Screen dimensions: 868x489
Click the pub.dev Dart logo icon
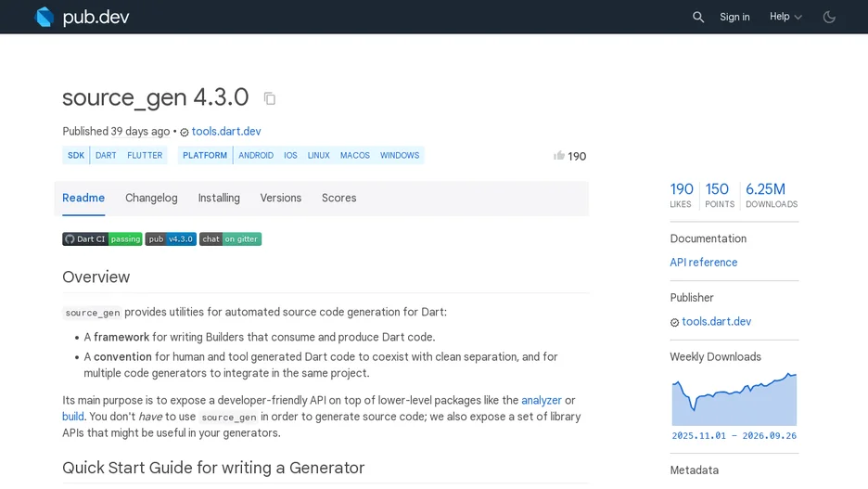pyautogui.click(x=45, y=17)
